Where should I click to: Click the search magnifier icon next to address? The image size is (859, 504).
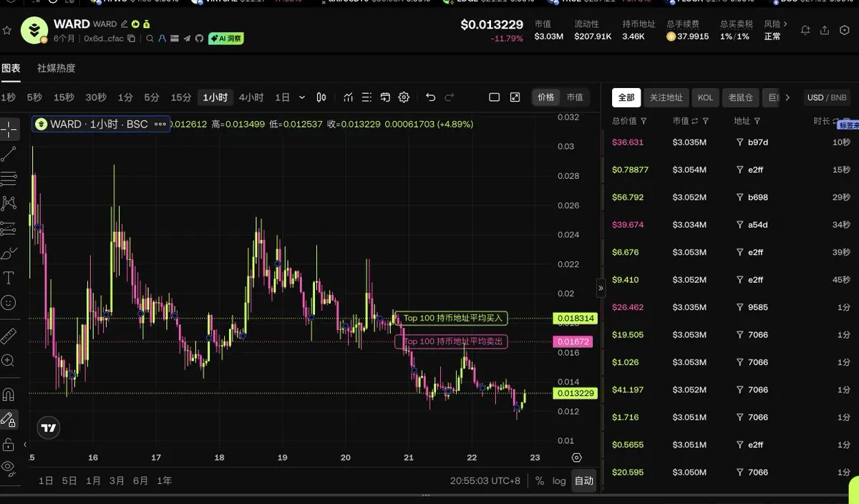[150, 39]
